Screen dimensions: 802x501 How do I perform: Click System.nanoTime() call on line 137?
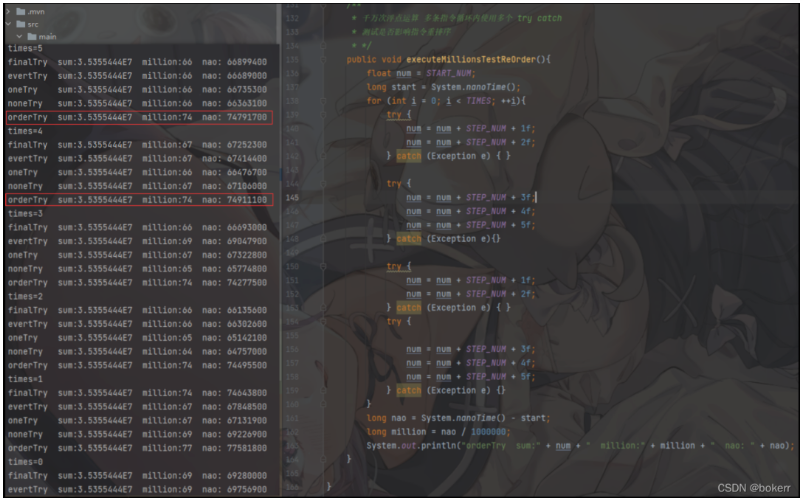coord(476,87)
